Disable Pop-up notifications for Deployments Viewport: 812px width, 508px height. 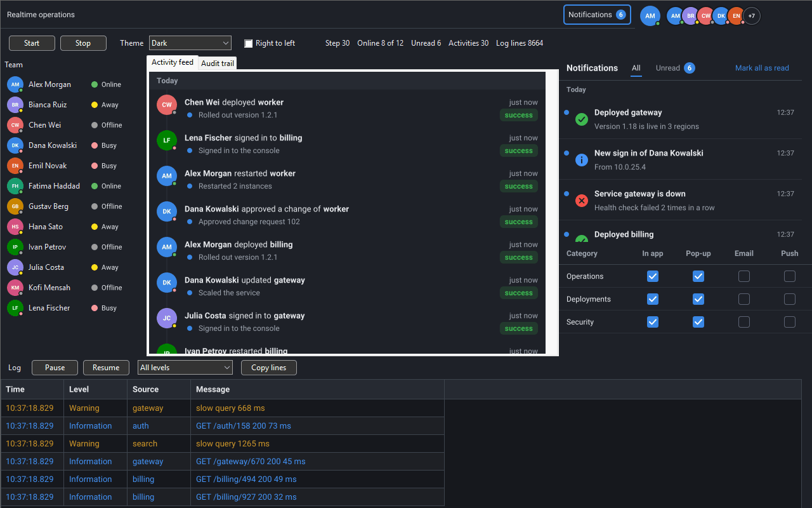click(698, 299)
